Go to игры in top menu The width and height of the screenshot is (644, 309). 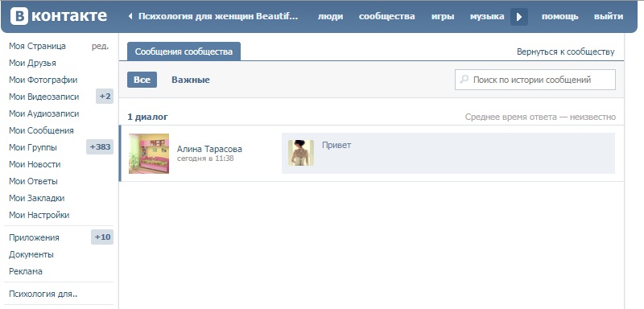click(443, 16)
